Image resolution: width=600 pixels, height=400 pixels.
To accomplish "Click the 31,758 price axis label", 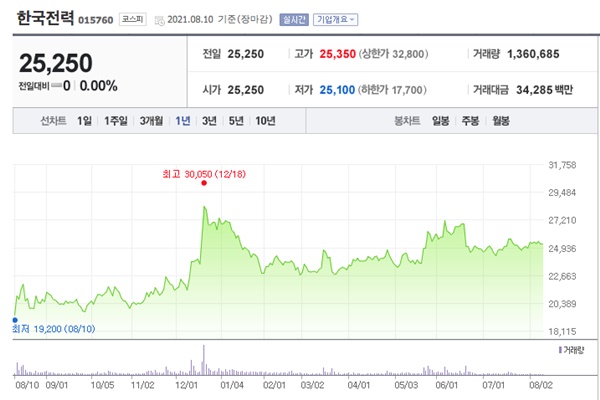I will click(562, 165).
